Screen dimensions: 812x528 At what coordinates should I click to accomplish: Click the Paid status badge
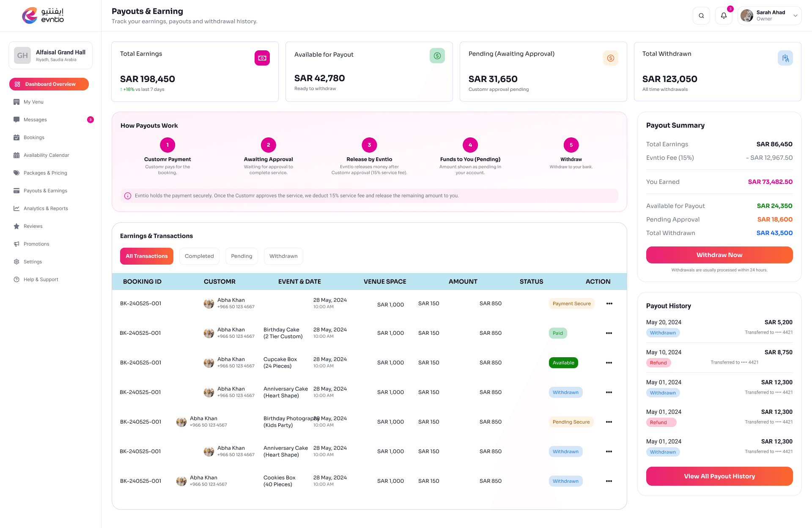pos(558,333)
